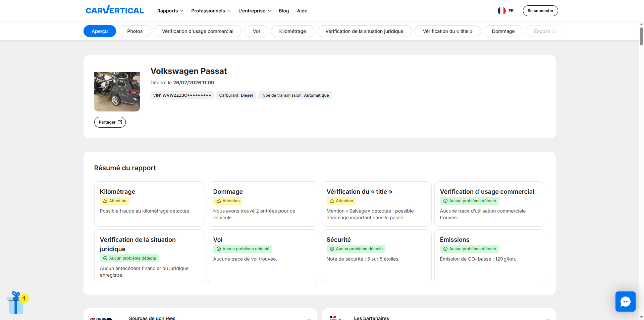Click the carVertical logo

coord(115,10)
